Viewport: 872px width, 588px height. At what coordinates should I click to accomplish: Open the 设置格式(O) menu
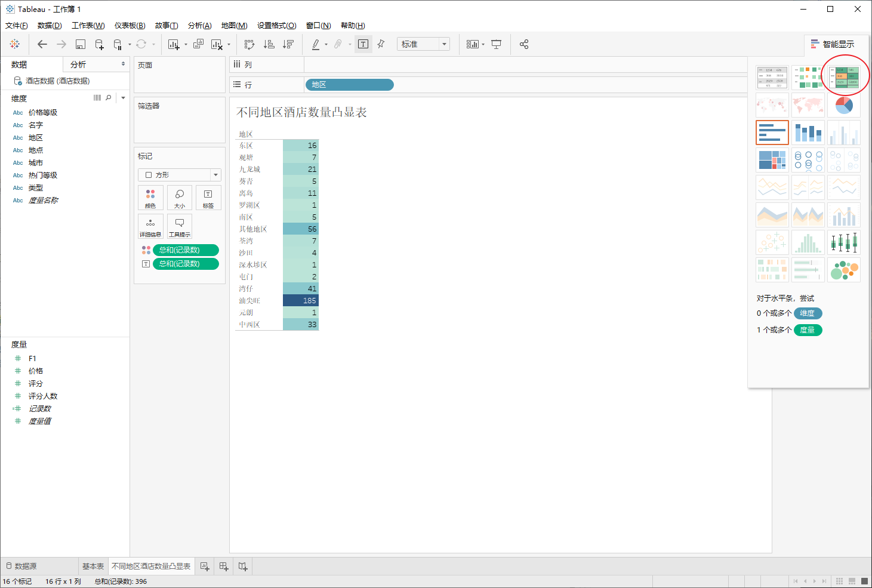click(x=277, y=26)
